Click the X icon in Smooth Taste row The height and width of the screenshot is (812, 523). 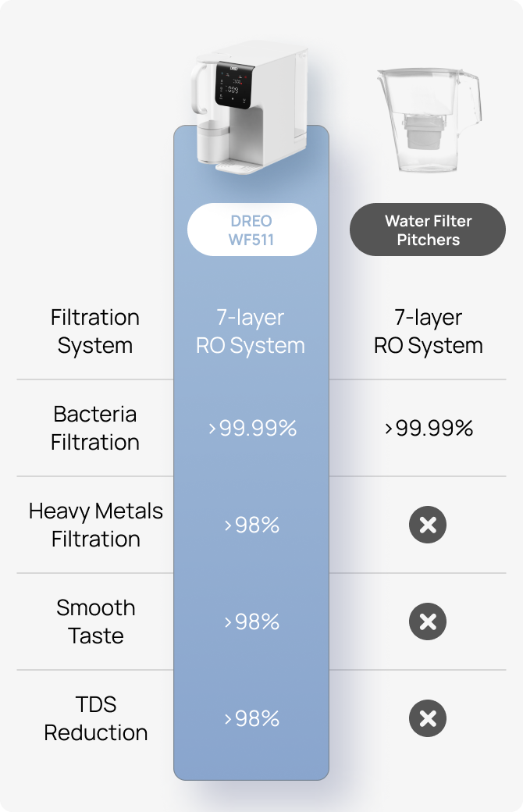428,621
